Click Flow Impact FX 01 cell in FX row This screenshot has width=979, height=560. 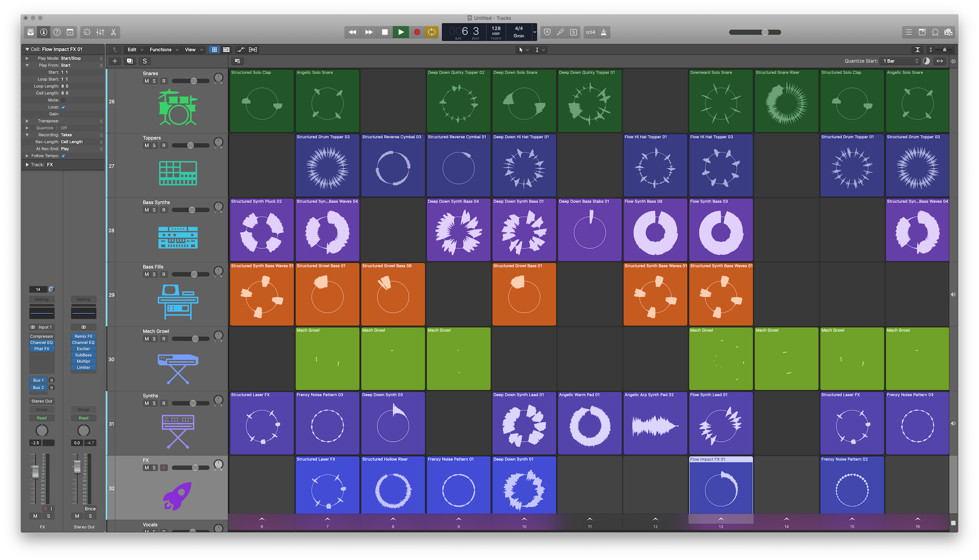click(x=720, y=488)
